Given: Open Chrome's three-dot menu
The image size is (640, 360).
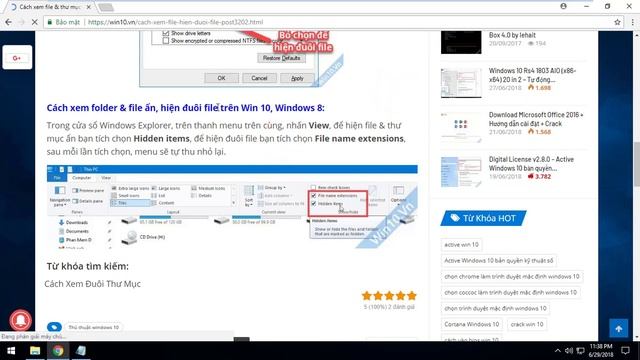Looking at the screenshot, I should pyautogui.click(x=633, y=22).
